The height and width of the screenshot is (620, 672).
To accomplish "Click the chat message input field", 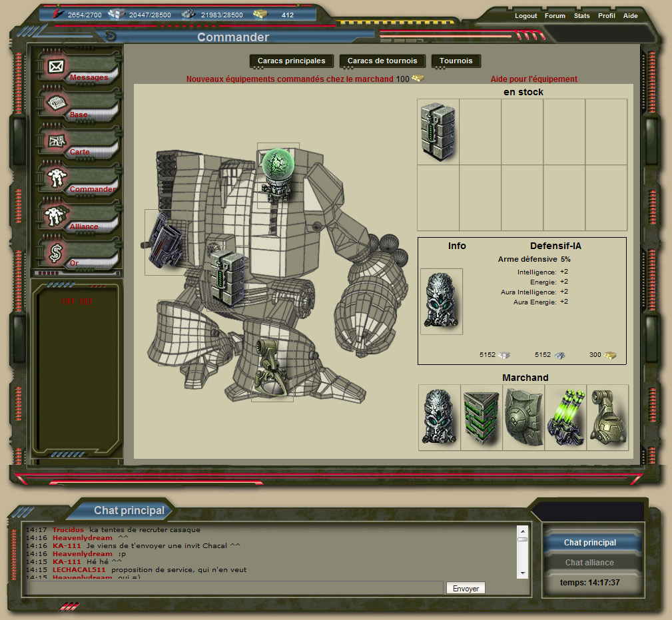I will [x=234, y=587].
